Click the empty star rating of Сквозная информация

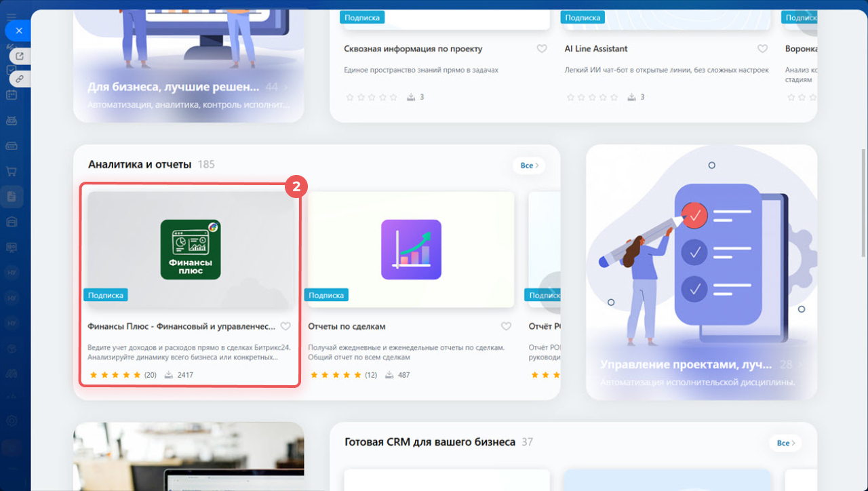(372, 97)
